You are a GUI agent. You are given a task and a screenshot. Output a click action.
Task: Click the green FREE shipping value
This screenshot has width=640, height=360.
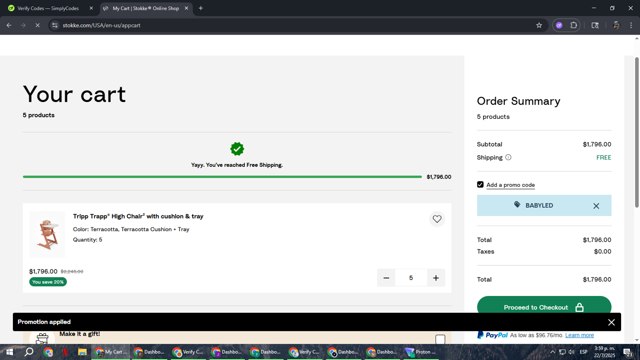[603, 158]
